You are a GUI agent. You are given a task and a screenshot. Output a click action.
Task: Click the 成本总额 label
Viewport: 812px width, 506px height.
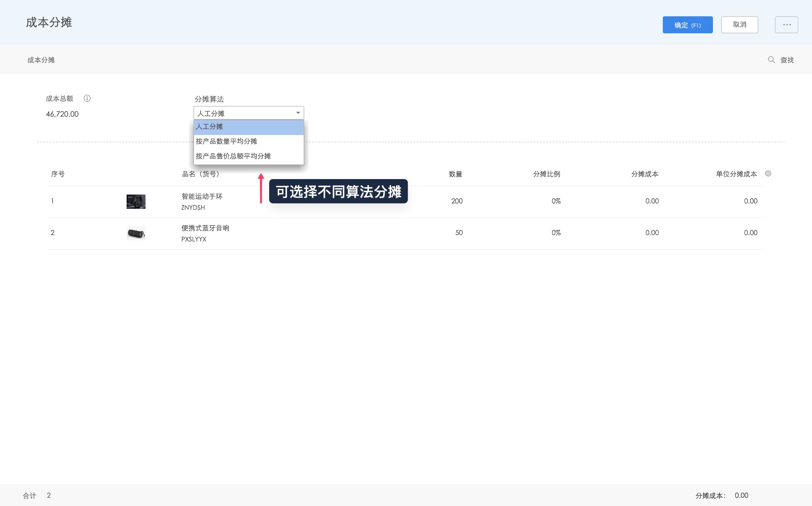pos(59,98)
